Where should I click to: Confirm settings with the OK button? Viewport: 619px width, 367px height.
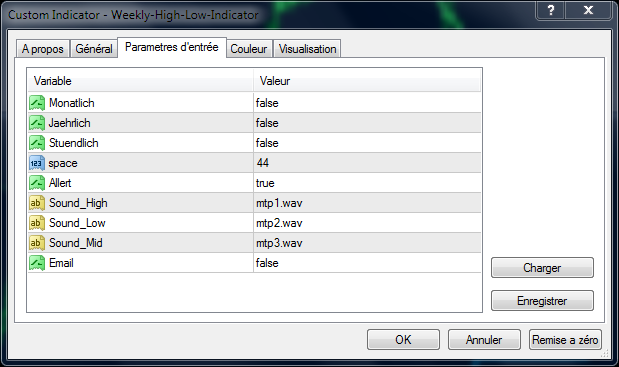[x=403, y=340]
